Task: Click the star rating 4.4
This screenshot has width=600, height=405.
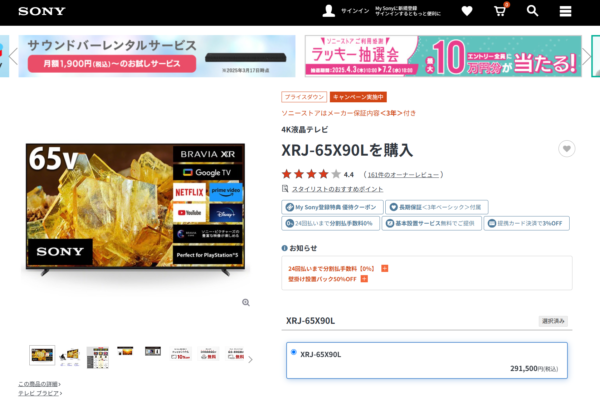Action: (317, 174)
